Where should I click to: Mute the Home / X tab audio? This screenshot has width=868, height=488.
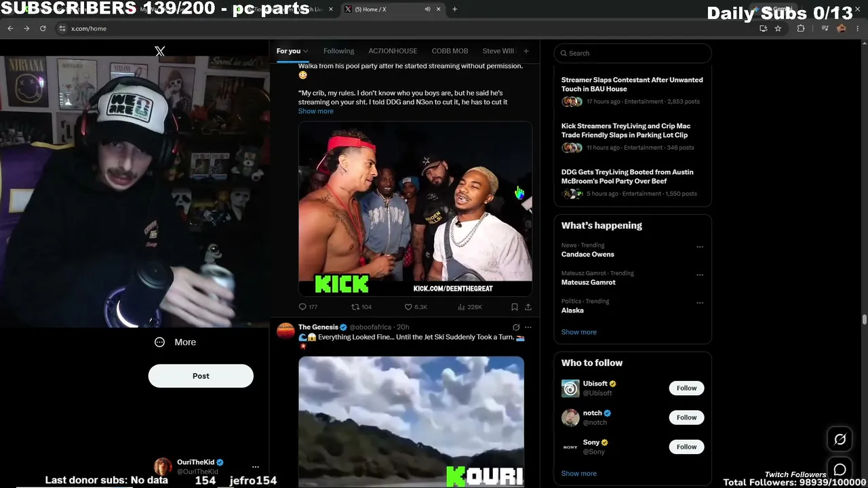(427, 9)
